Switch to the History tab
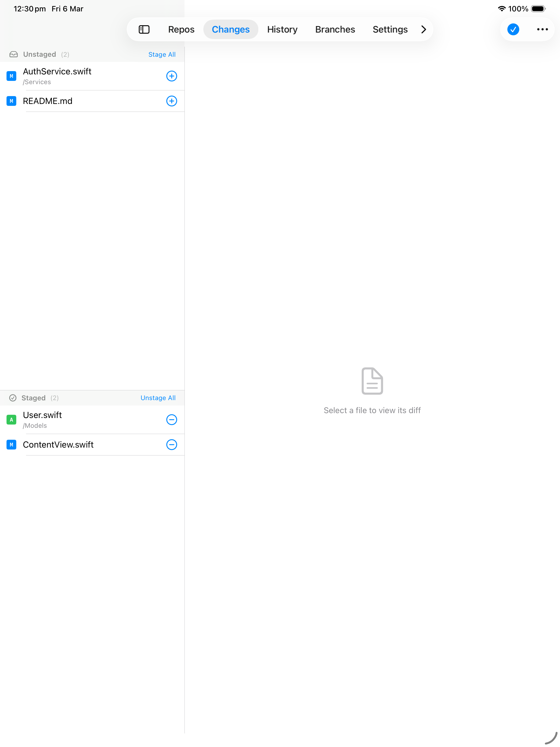 pyautogui.click(x=282, y=29)
